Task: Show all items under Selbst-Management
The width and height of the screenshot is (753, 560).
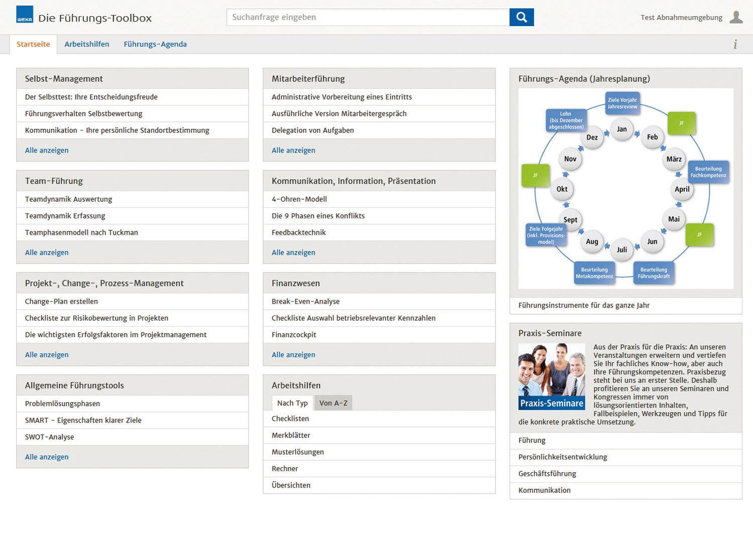Action: click(47, 150)
